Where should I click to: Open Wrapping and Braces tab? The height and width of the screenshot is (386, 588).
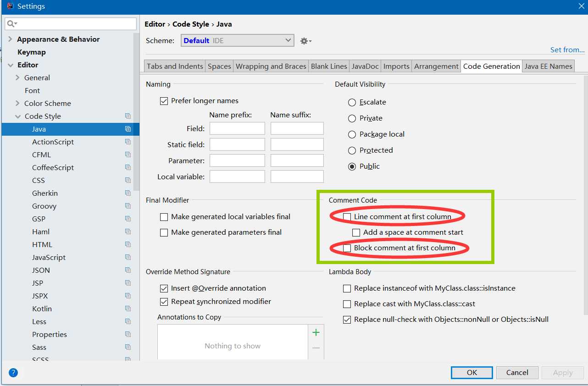click(x=271, y=66)
